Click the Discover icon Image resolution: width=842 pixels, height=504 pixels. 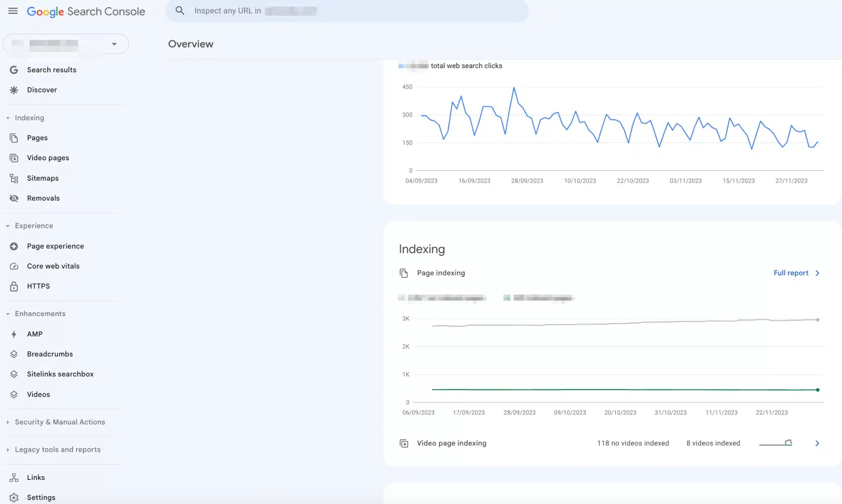(x=14, y=90)
